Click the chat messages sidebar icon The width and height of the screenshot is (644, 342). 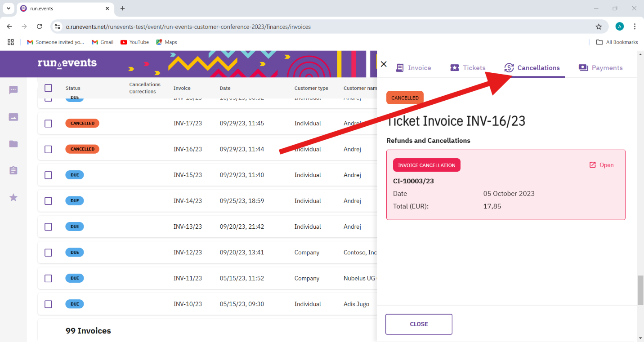point(13,90)
